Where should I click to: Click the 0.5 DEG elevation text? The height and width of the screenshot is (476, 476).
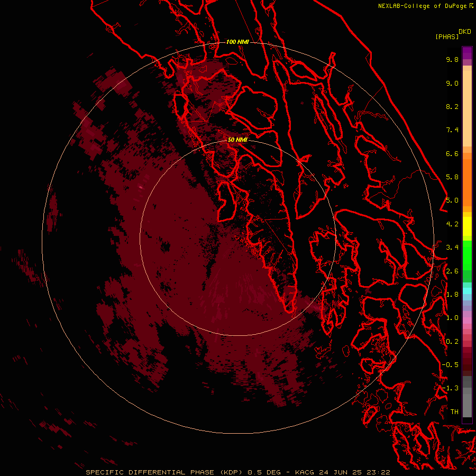tap(266, 472)
